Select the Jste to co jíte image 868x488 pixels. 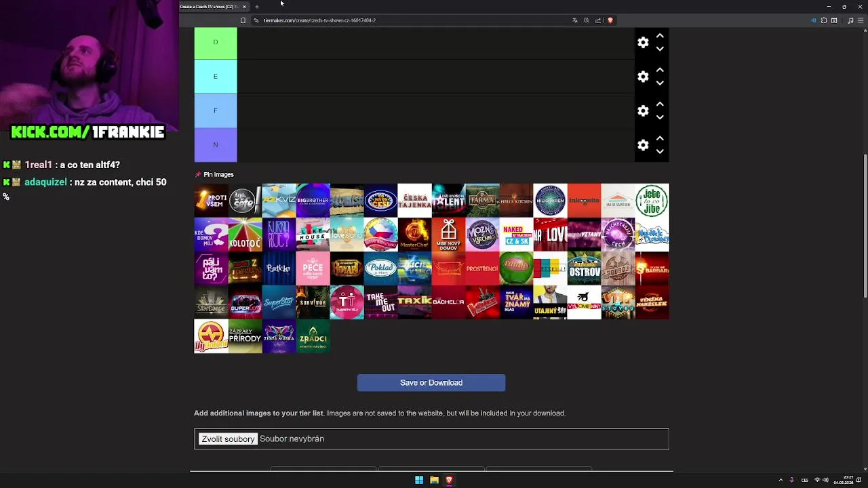point(652,201)
